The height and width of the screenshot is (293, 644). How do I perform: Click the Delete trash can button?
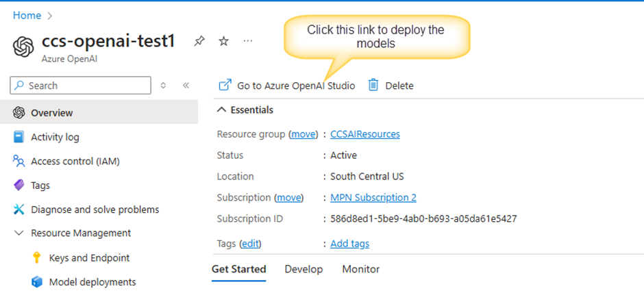(391, 86)
